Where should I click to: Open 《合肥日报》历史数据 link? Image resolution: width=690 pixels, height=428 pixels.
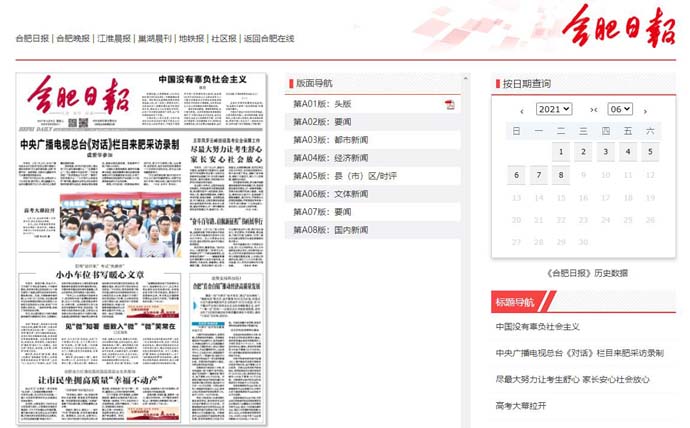click(x=587, y=273)
